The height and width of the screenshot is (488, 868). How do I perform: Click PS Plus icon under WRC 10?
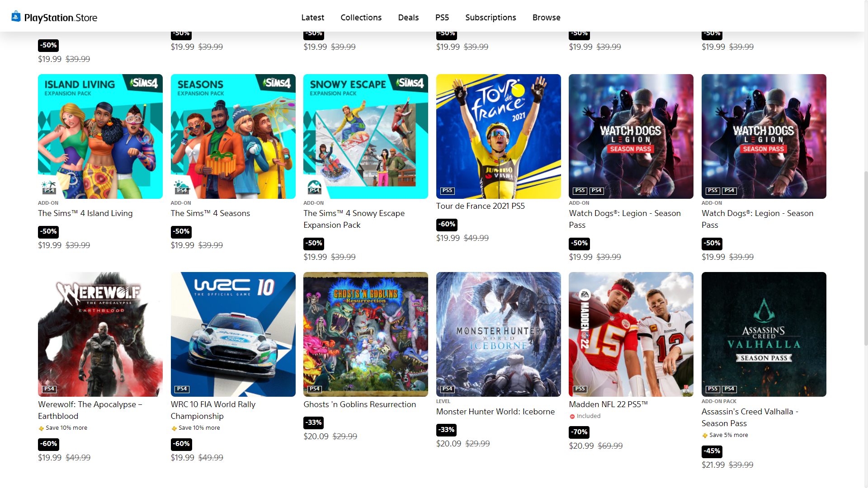[174, 428]
